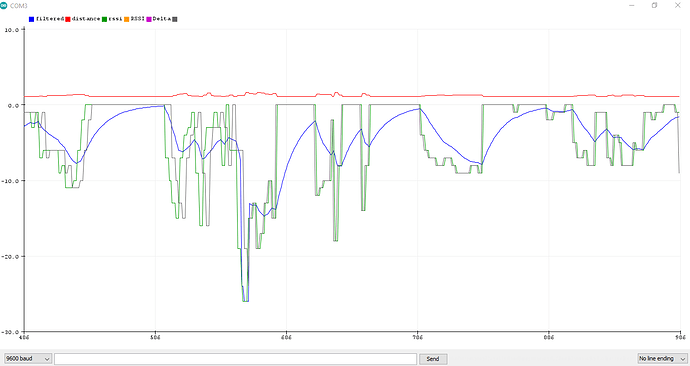
Task: Click the 506 x-axis tick label
Action: (155, 337)
